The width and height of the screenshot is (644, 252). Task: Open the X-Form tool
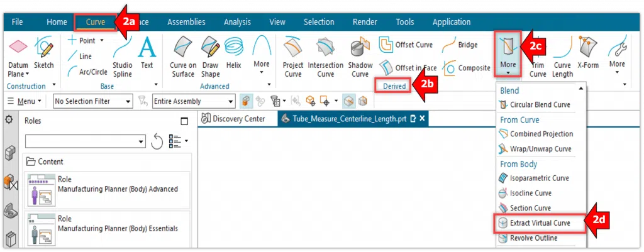(x=588, y=53)
